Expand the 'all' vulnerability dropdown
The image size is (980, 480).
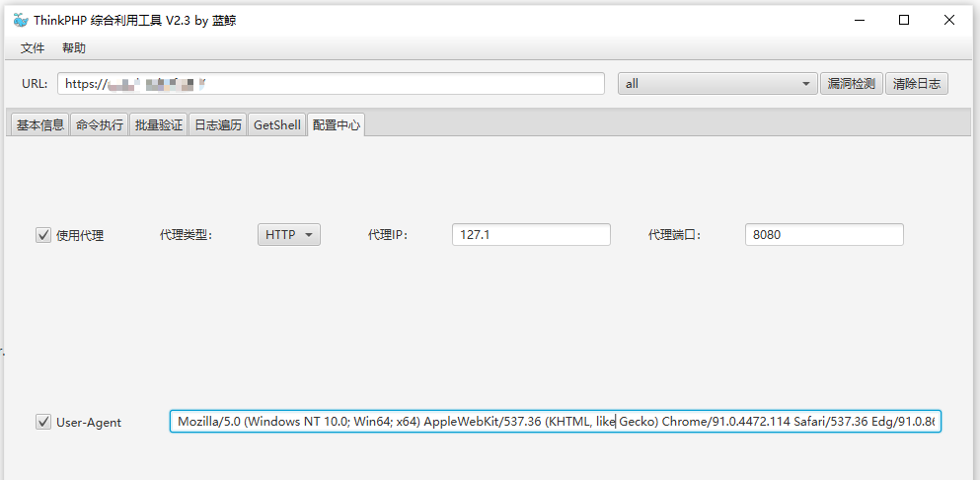pos(717,84)
